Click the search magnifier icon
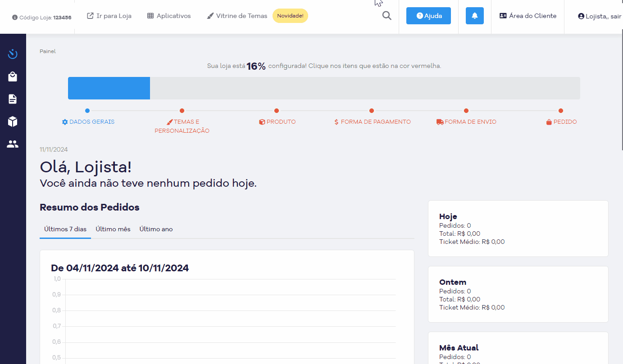The height and width of the screenshot is (364, 623). [387, 16]
